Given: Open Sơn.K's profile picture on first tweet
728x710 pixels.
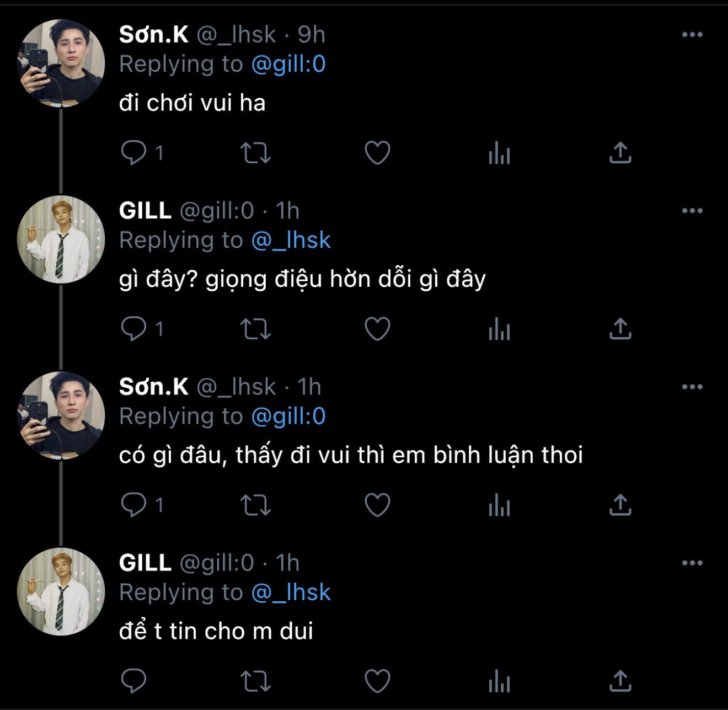Looking at the screenshot, I should (61, 63).
